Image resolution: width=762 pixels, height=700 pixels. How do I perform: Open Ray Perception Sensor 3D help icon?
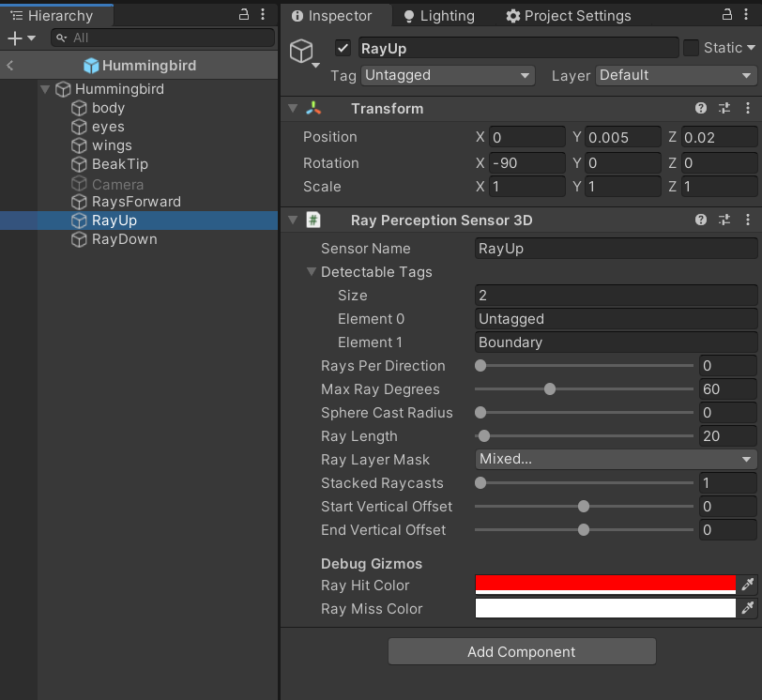(700, 221)
